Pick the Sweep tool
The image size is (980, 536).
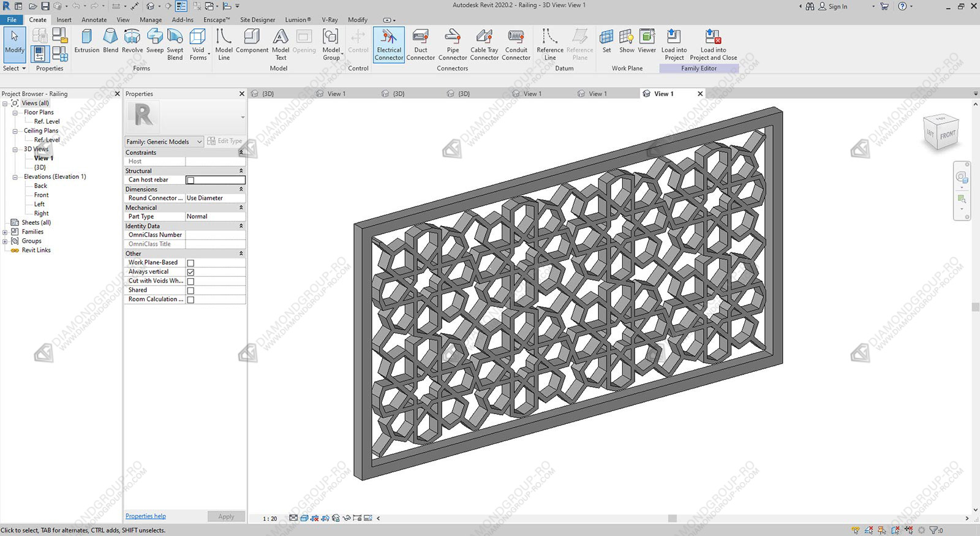[x=155, y=42]
